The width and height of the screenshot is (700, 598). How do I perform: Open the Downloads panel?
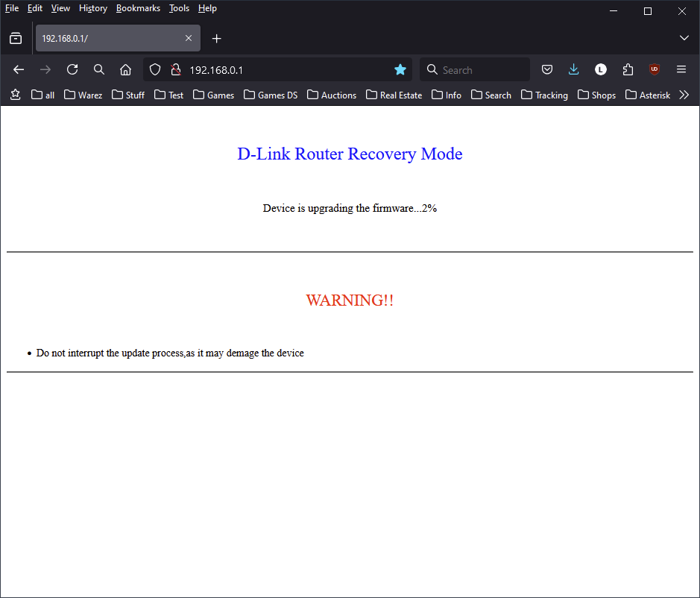[574, 69]
